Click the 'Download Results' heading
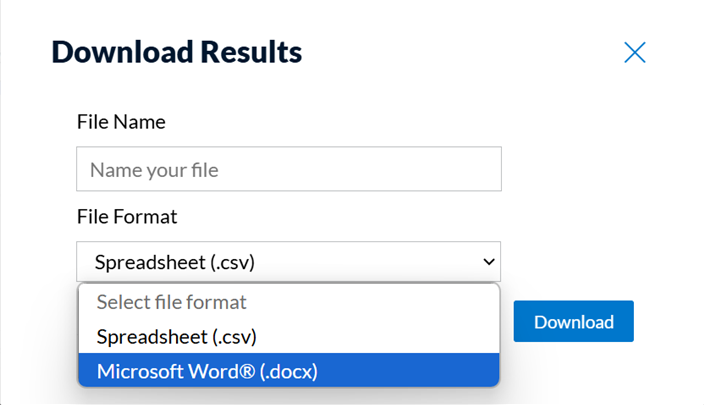The height and width of the screenshot is (405, 704). pyautogui.click(x=177, y=50)
